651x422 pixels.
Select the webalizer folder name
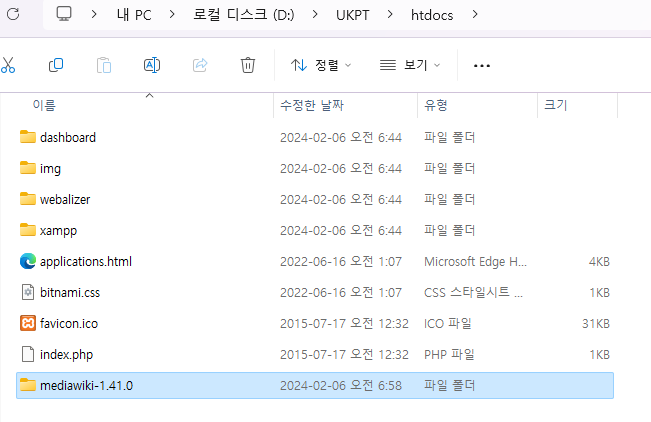coord(65,199)
